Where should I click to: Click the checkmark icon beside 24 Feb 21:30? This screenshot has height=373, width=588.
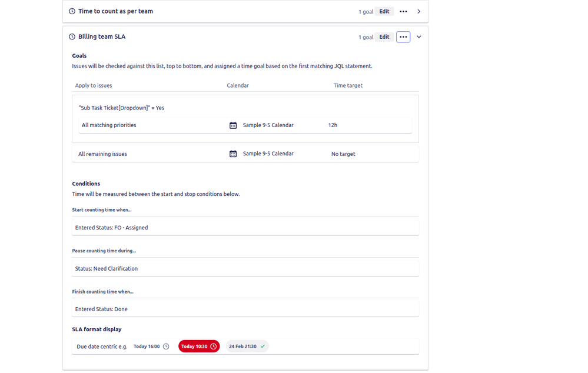pyautogui.click(x=263, y=346)
